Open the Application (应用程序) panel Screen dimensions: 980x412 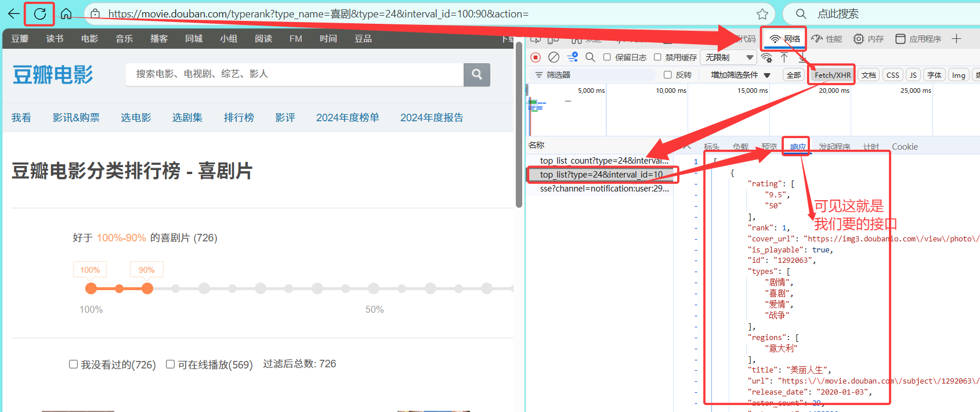pyautogui.click(x=918, y=39)
